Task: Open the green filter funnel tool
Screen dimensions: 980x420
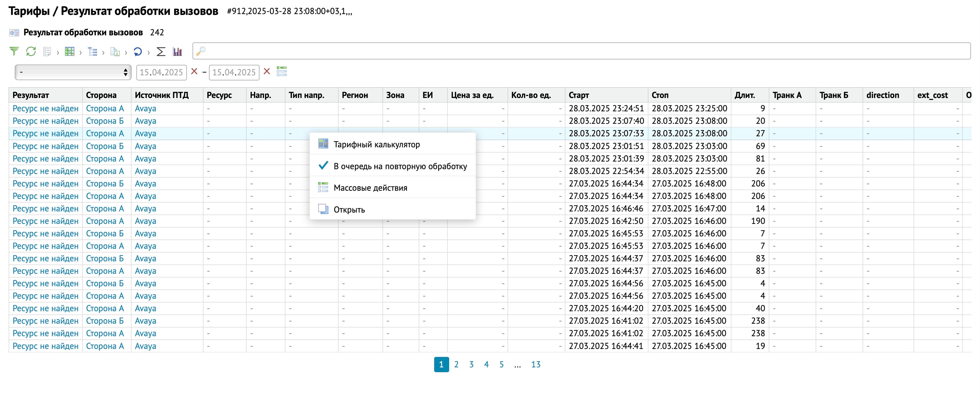Action: 14,51
